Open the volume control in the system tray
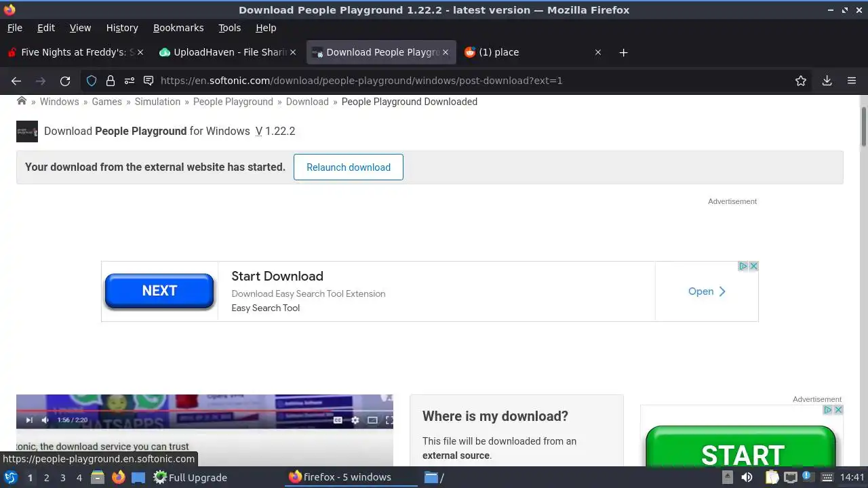 click(747, 477)
